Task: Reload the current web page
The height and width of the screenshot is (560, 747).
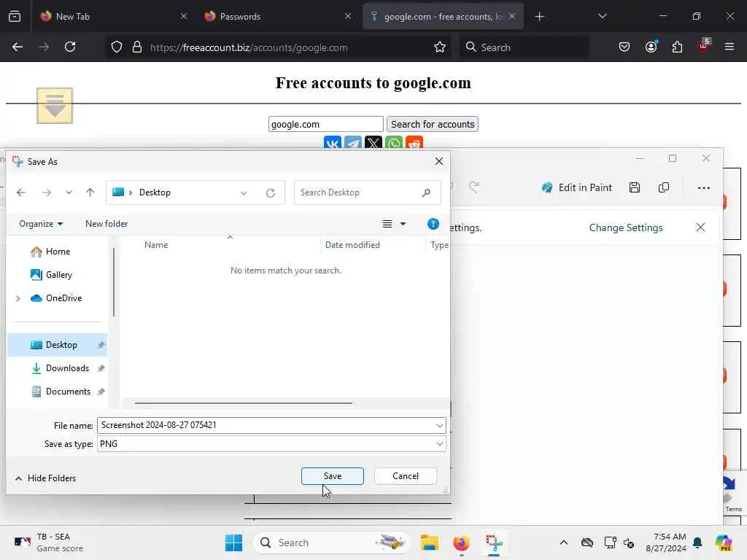Action: pos(70,47)
